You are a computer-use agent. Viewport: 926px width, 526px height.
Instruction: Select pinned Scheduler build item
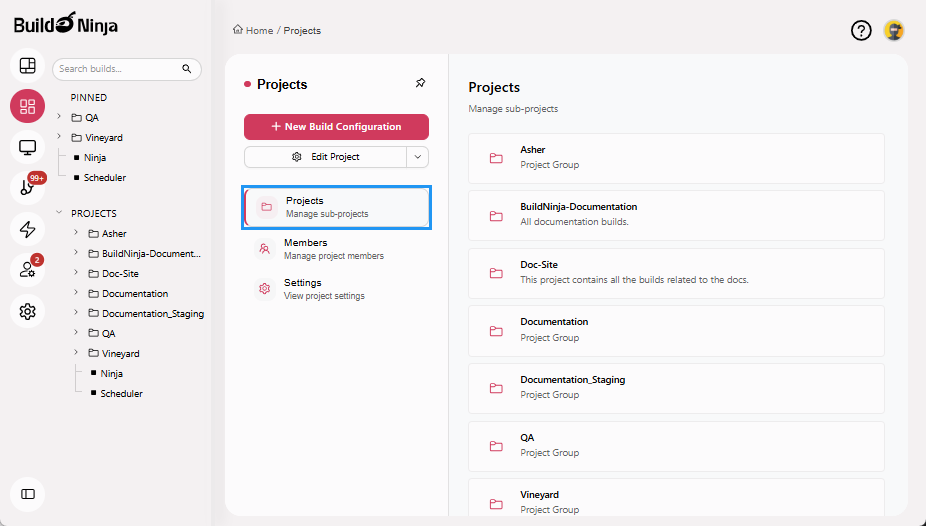[105, 178]
